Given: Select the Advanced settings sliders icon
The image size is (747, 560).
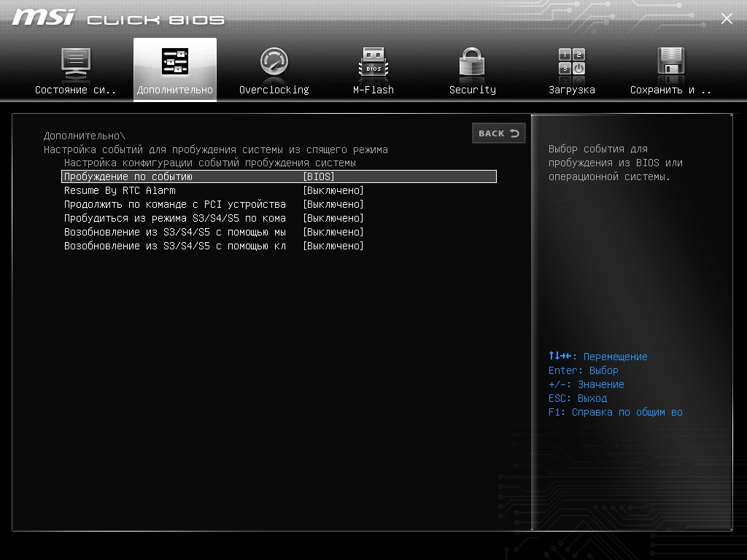Looking at the screenshot, I should click(x=175, y=61).
